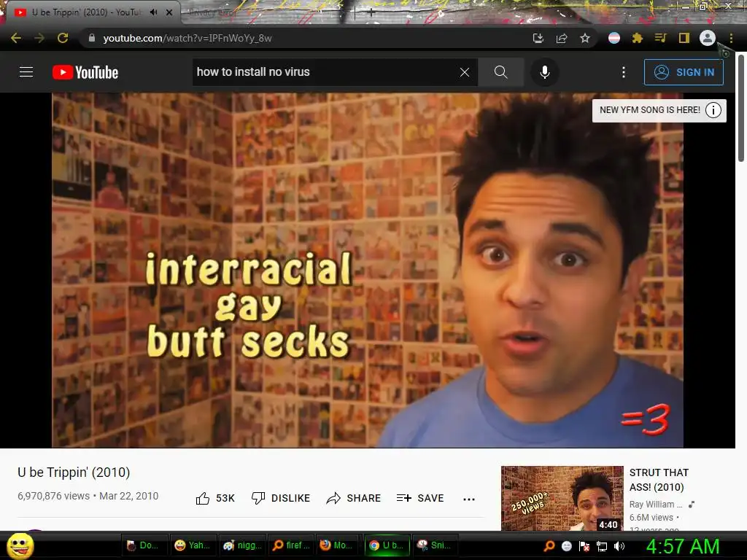This screenshot has width=747, height=560.
Task: Click the video title U be Trippin' (2010)
Action: (x=74, y=472)
